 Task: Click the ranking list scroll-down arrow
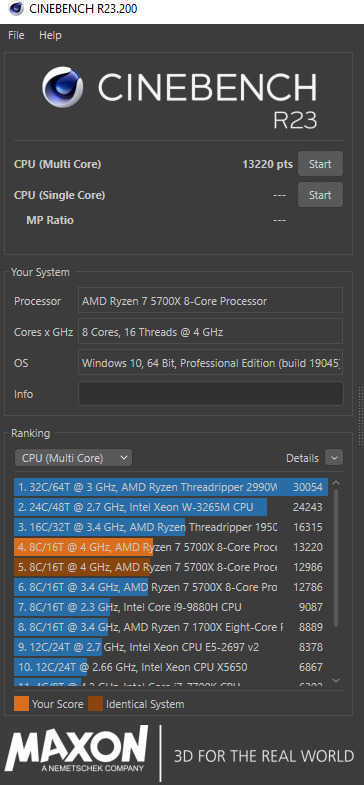336,680
